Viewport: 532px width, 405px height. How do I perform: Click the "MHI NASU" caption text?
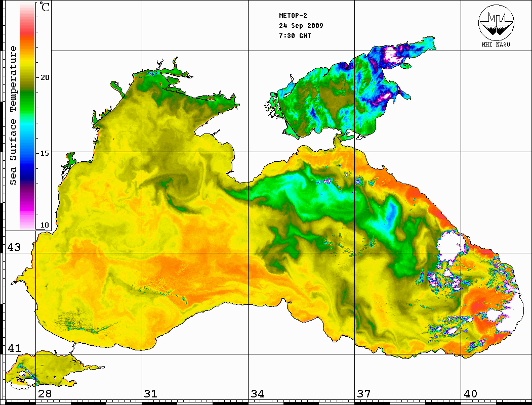tap(496, 44)
